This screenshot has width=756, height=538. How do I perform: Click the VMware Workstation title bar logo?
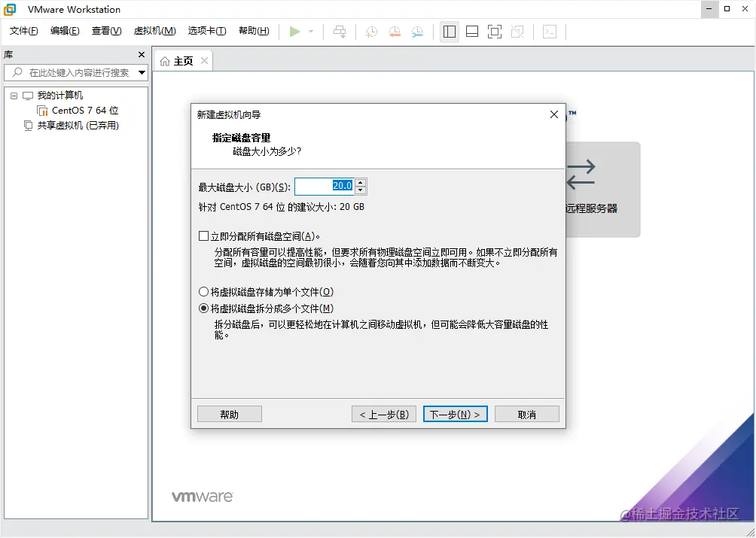10,9
